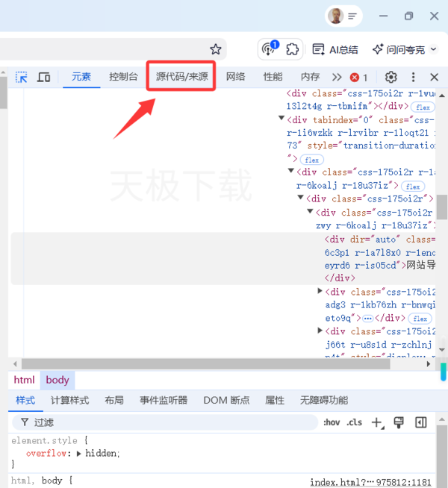Open DevTools three-dot customize menu

[413, 77]
